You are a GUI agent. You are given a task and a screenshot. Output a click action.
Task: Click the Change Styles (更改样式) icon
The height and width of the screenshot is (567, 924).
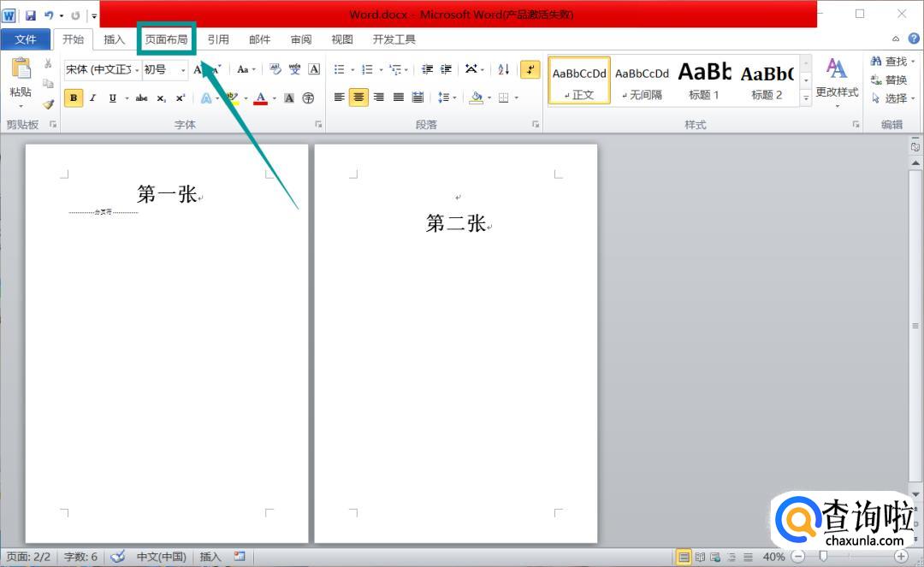(x=836, y=69)
